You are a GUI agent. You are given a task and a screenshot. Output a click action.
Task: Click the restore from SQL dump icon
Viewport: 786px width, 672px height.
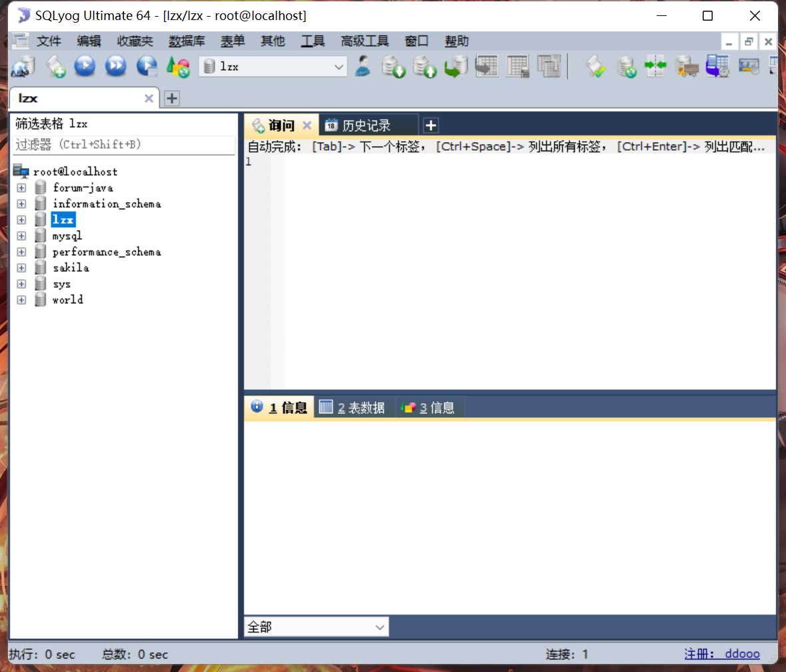tap(455, 66)
